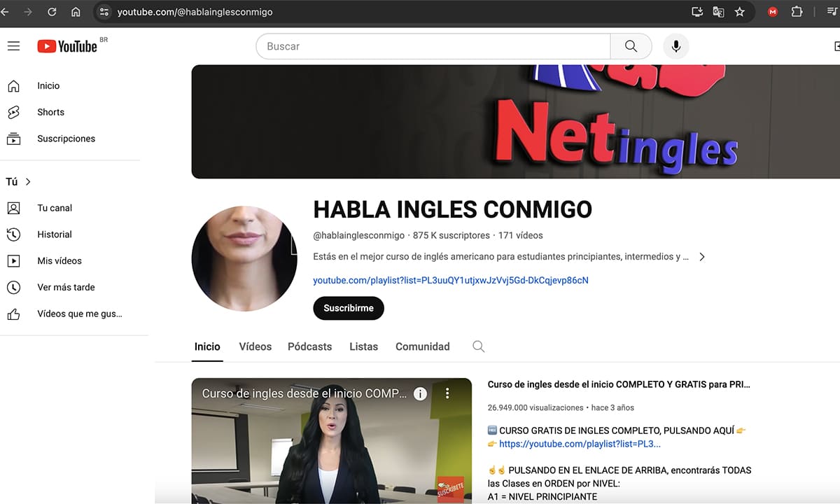
Task: Play the featured course video thumbnail
Action: [332, 441]
